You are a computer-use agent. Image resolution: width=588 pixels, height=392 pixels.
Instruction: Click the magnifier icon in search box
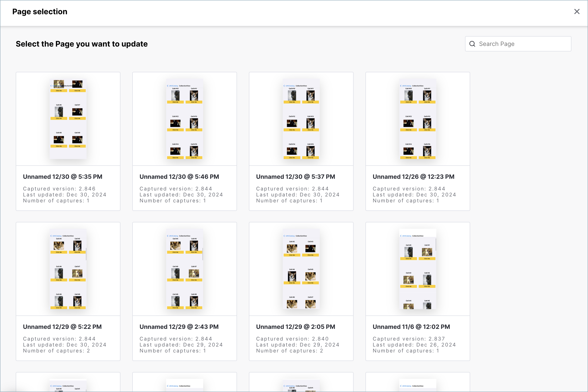click(x=472, y=44)
